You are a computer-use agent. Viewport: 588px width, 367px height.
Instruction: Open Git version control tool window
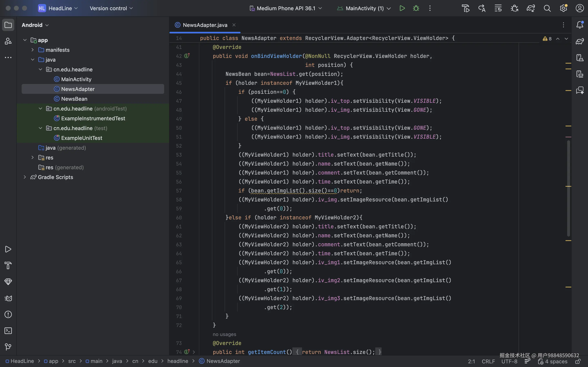[8, 347]
